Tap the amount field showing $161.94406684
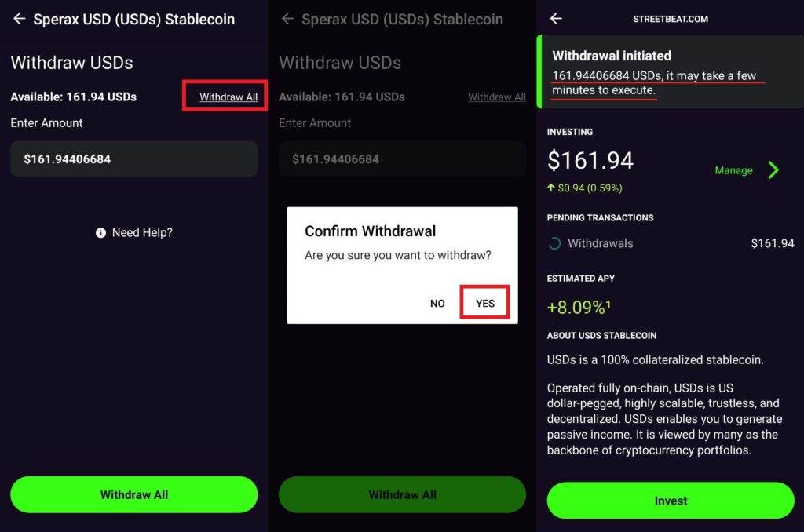 click(133, 159)
